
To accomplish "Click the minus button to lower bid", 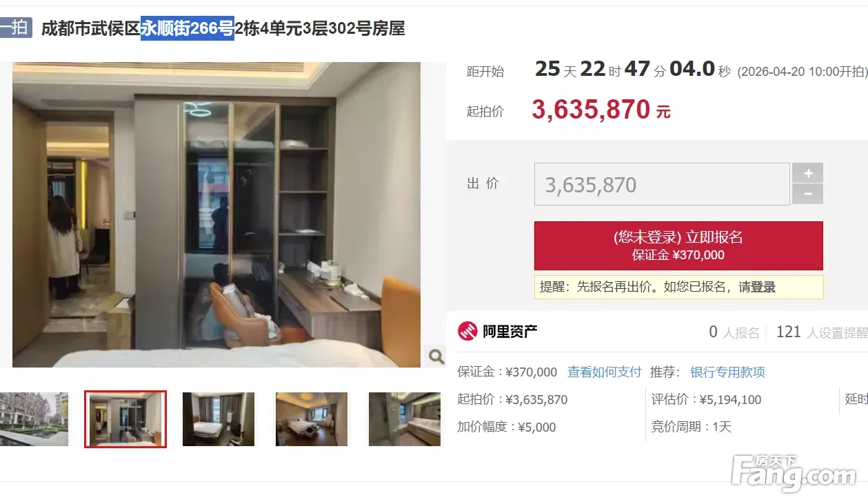I will (x=808, y=194).
